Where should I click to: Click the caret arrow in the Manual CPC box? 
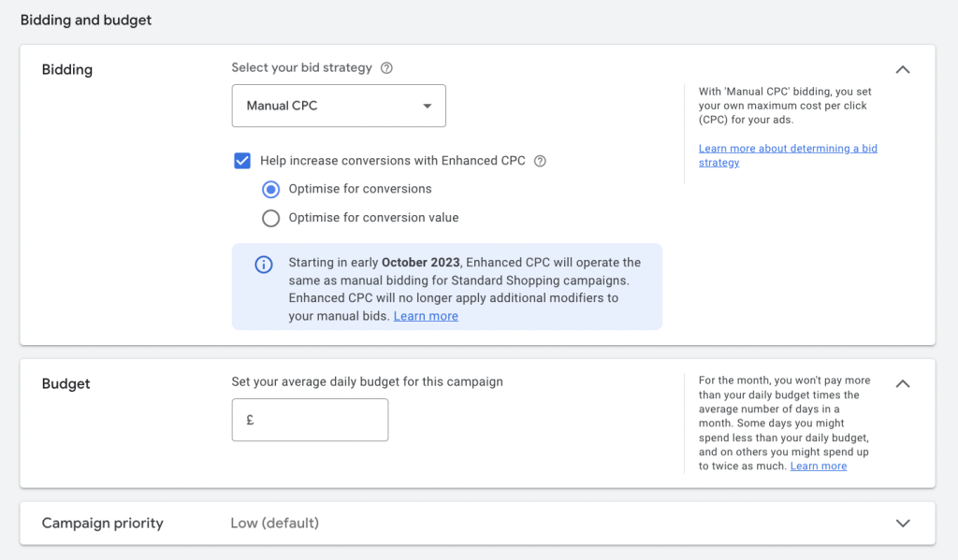(x=428, y=107)
